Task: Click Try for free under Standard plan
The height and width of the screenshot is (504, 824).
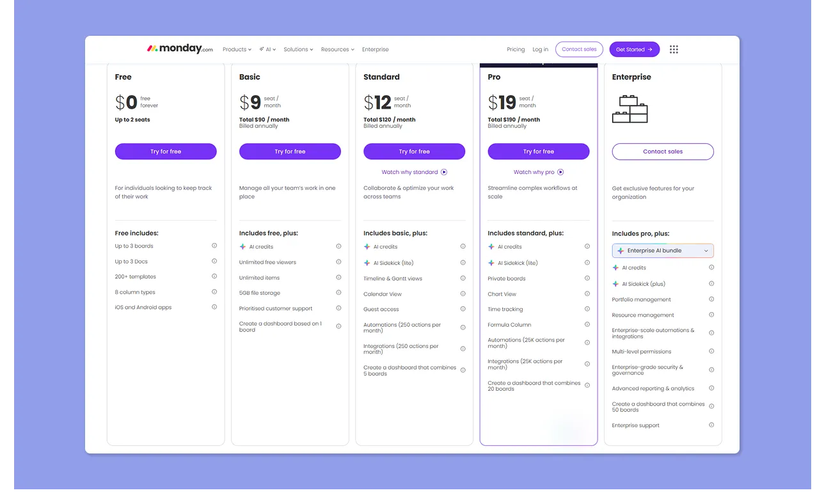Action: pos(414,152)
